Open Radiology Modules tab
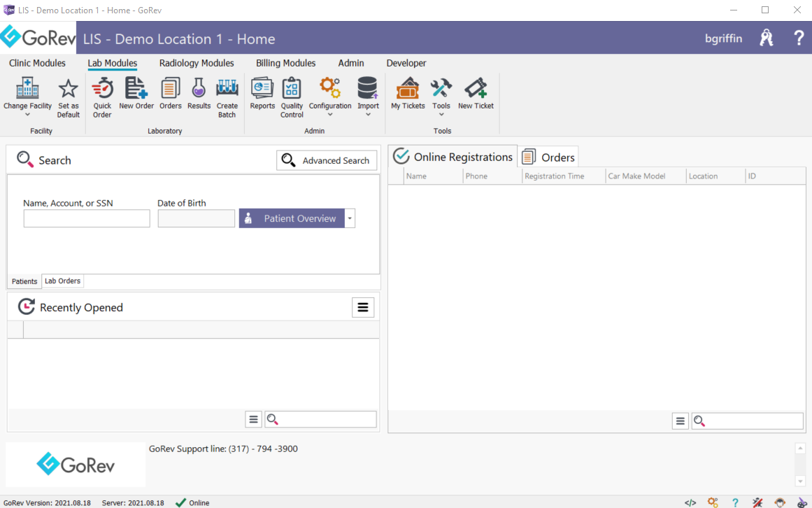The height and width of the screenshot is (508, 812). (197, 63)
